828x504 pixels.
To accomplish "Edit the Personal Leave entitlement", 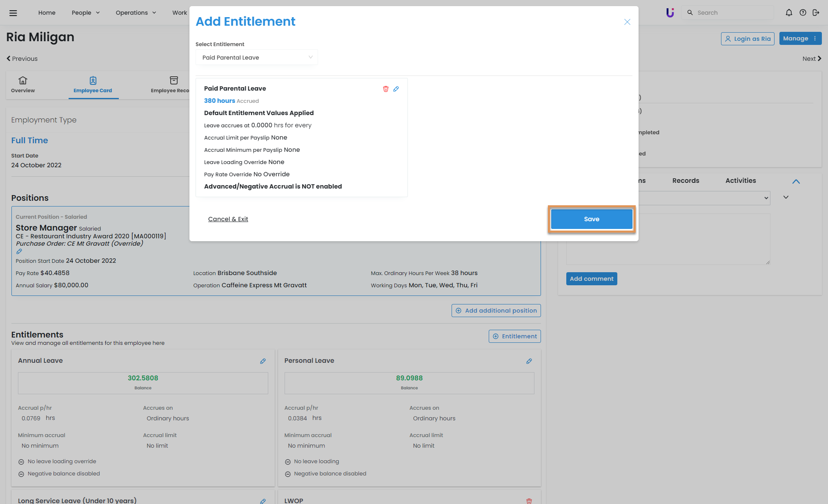I will 529,361.
